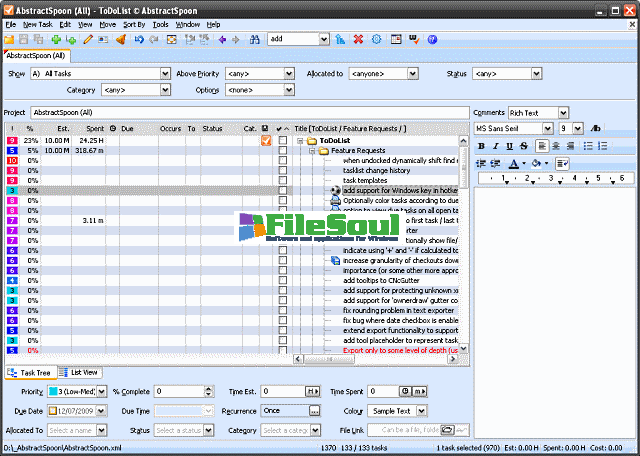The width and height of the screenshot is (640, 456).
Task: Open the File menu
Action: [x=10, y=24]
